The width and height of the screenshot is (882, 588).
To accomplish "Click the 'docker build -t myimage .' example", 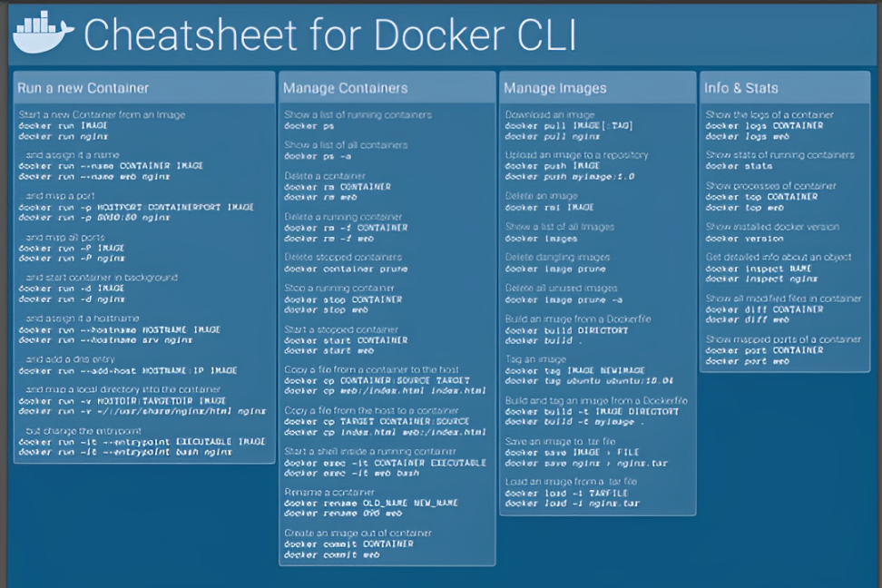I will [575, 421].
